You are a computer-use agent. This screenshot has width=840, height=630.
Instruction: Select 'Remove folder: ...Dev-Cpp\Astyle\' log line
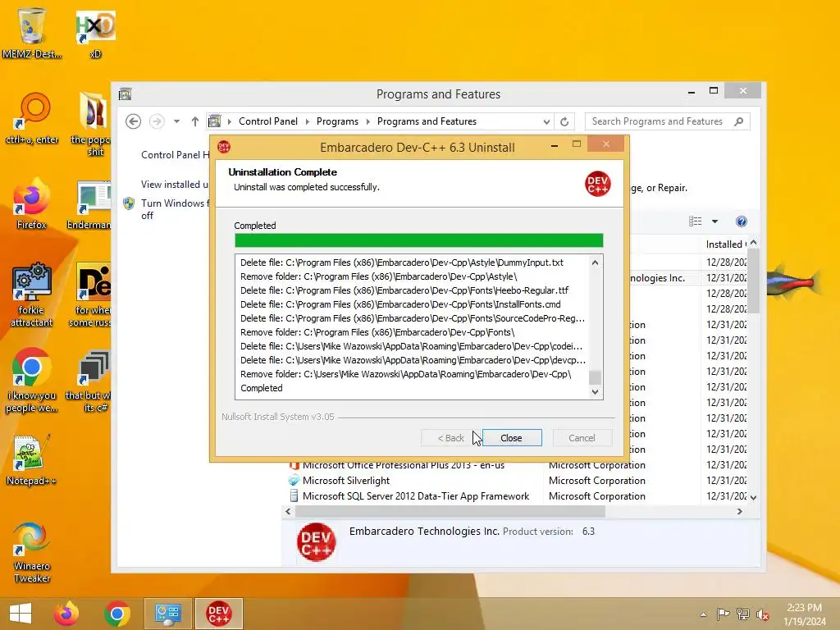(x=379, y=276)
